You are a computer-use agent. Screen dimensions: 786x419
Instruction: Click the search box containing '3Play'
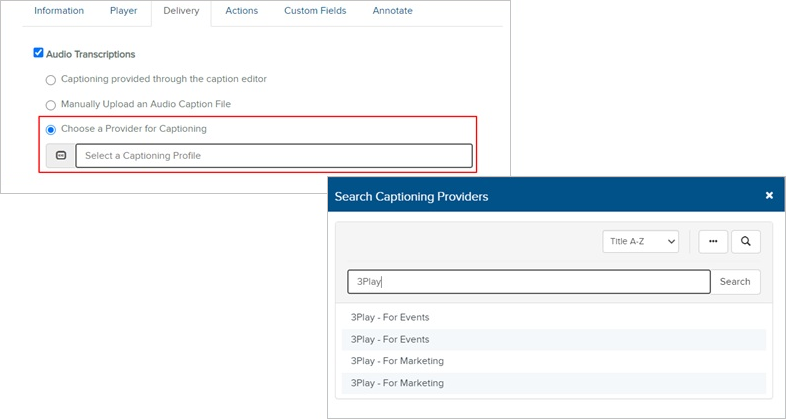[x=528, y=282]
